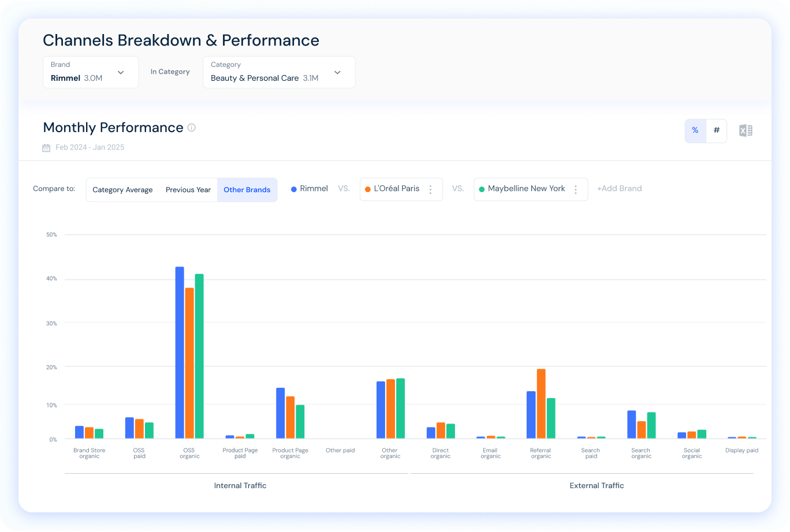Image resolution: width=790 pixels, height=532 pixels.
Task: Open the Category dropdown for Beauty & Personal Care
Action: [x=278, y=72]
